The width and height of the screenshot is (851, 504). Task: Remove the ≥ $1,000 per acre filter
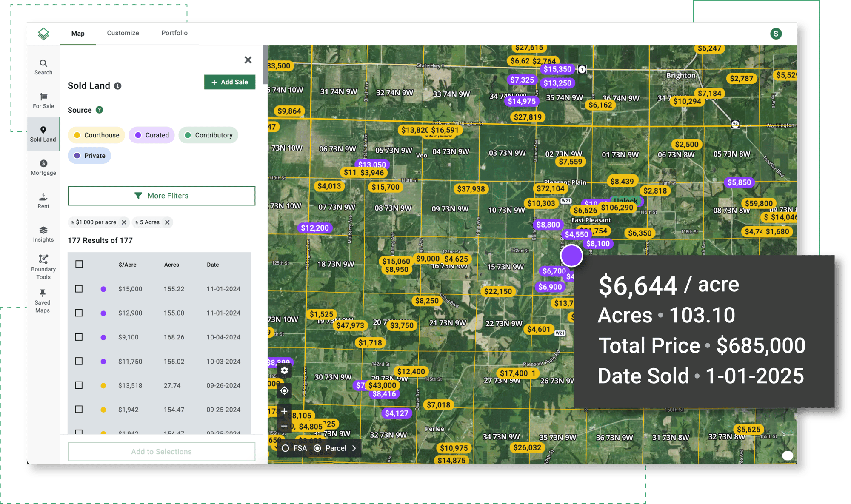pos(124,222)
